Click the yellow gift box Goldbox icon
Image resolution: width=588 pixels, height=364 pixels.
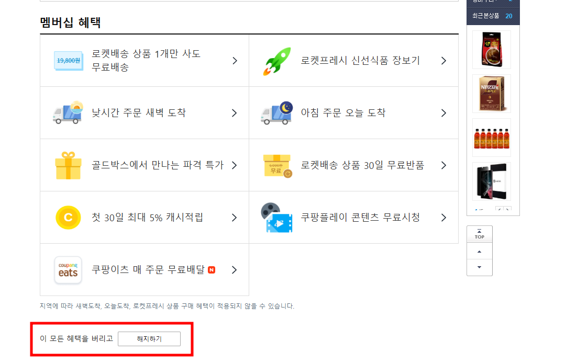coord(68,165)
